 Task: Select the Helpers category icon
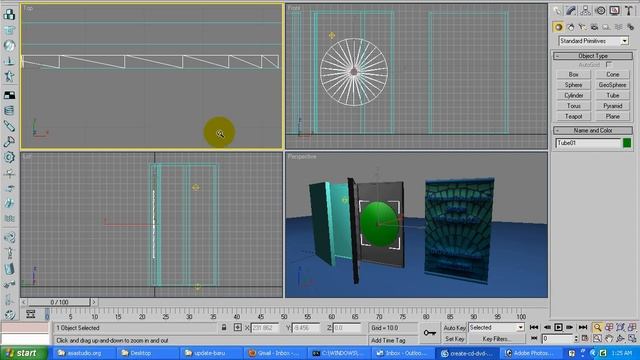(607, 27)
